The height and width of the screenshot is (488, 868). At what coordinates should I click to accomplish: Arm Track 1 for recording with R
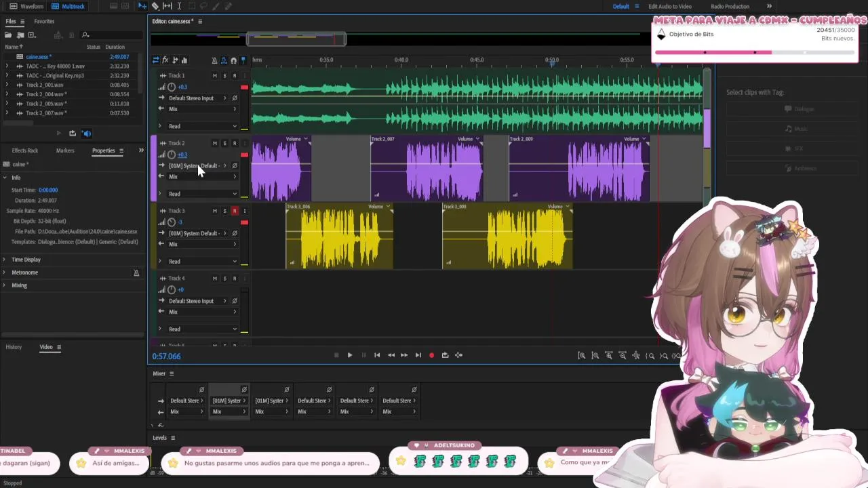[x=235, y=76]
